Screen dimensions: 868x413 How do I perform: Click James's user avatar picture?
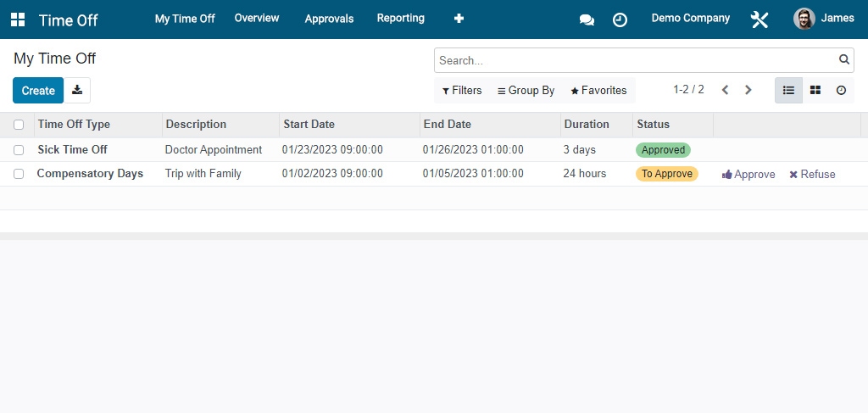[804, 19]
